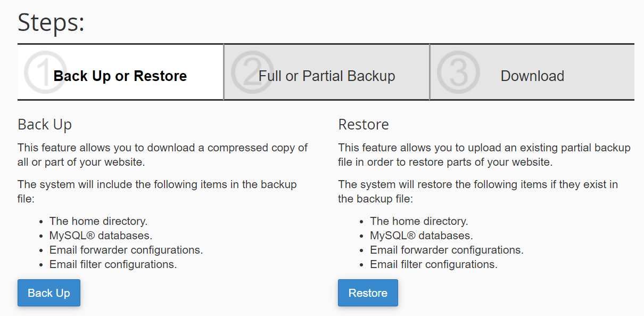Click the Restore section heading
This screenshot has width=644, height=316.
pyautogui.click(x=364, y=125)
